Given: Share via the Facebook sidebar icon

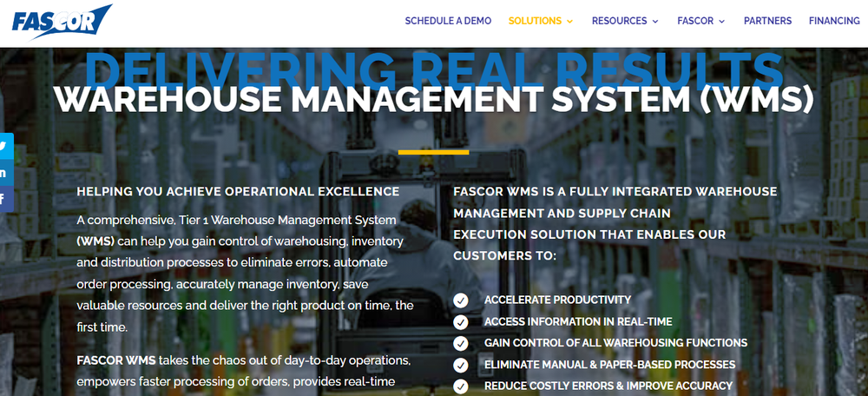Looking at the screenshot, I should [5, 199].
